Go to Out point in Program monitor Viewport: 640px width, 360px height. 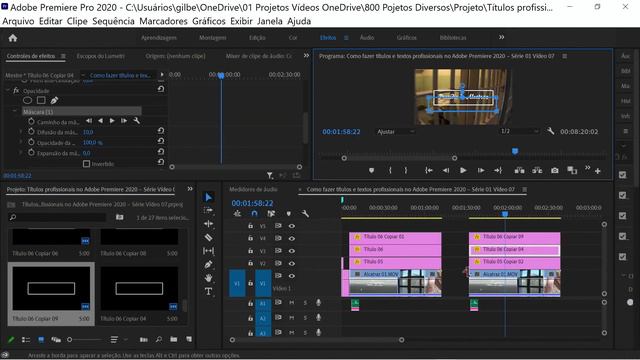point(498,171)
